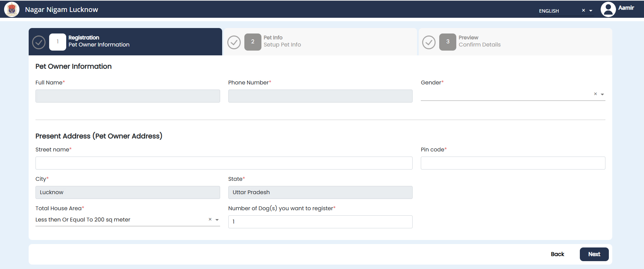Focus the Street name input field

[x=224, y=163]
